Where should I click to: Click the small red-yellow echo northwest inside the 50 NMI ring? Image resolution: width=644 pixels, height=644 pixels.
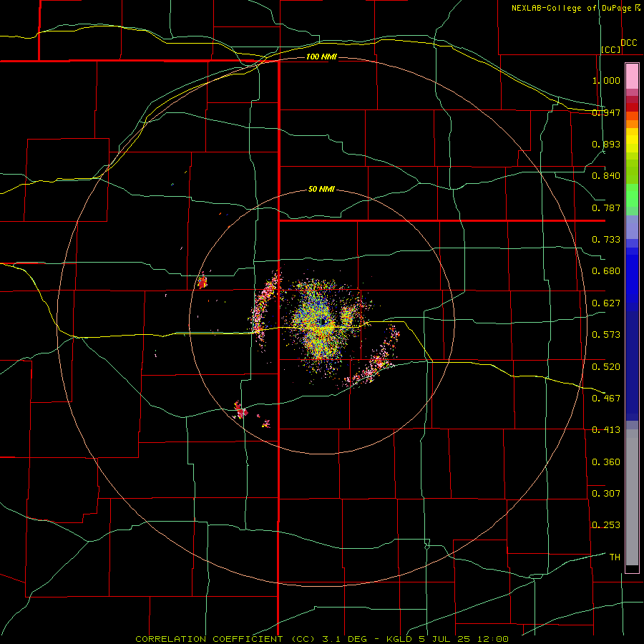pyautogui.click(x=202, y=282)
